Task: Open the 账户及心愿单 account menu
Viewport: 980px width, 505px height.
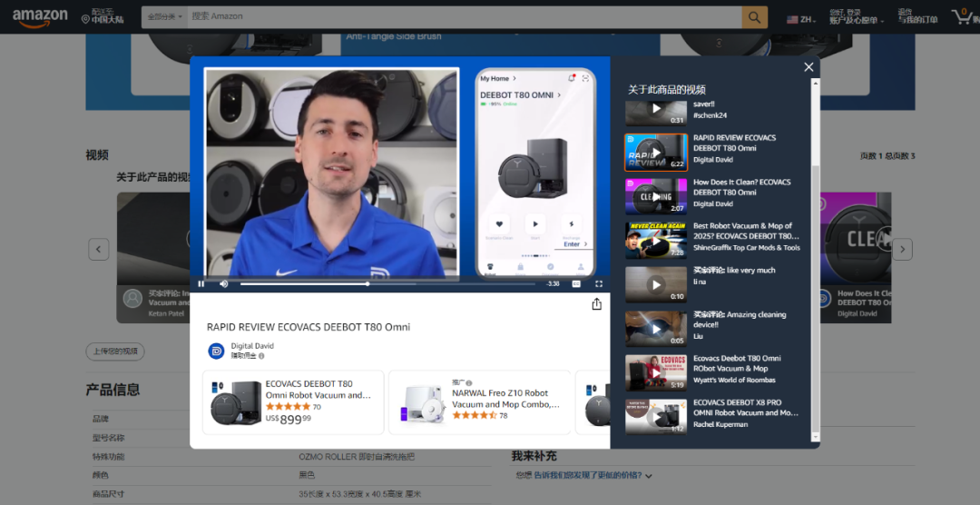Action: (x=857, y=17)
